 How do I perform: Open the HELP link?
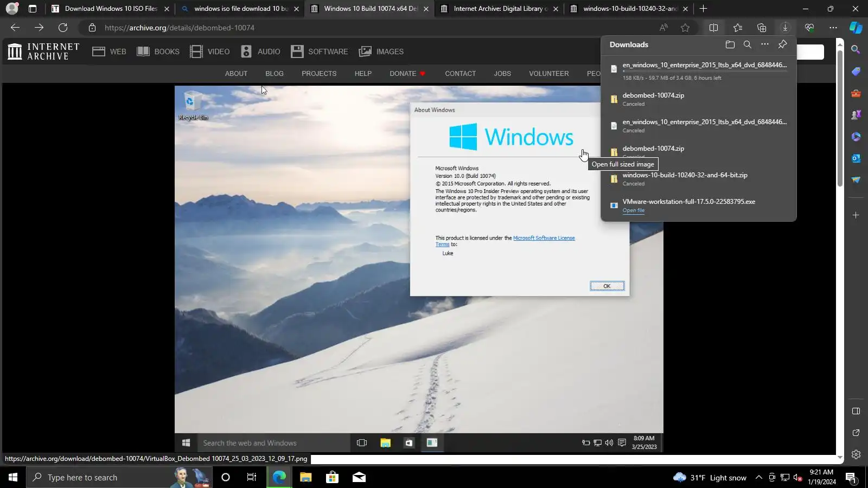363,73
